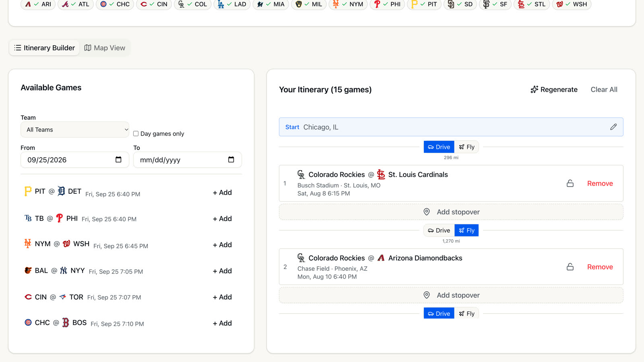
Task: Toggle the ATL team filter chip
Action: coord(76,4)
